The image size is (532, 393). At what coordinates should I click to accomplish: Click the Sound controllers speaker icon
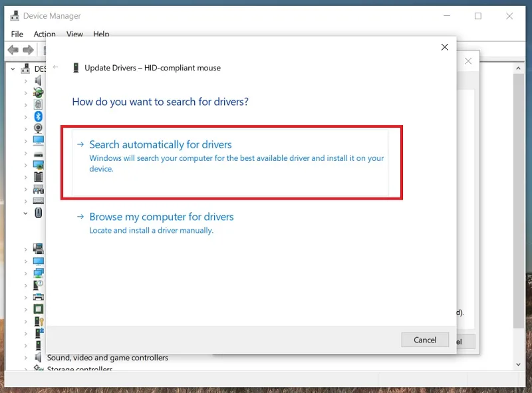click(x=38, y=357)
